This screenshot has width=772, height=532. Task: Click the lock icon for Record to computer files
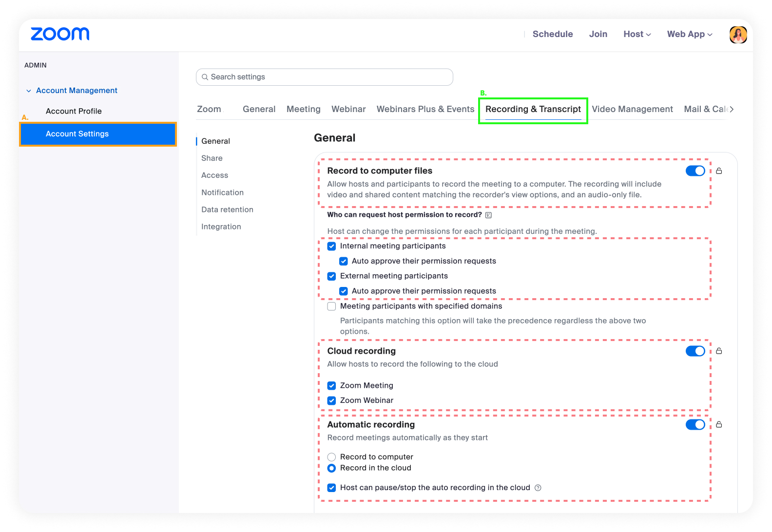[719, 171]
